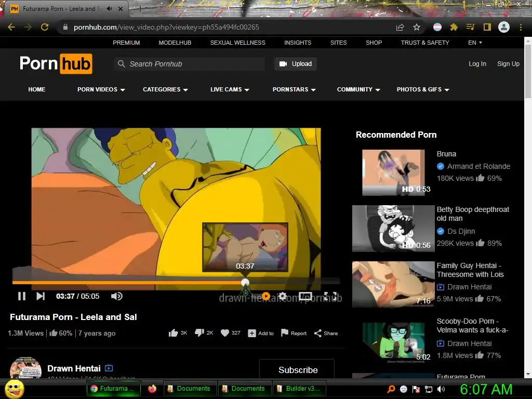Dislike the video with thumbs down

(x=199, y=333)
